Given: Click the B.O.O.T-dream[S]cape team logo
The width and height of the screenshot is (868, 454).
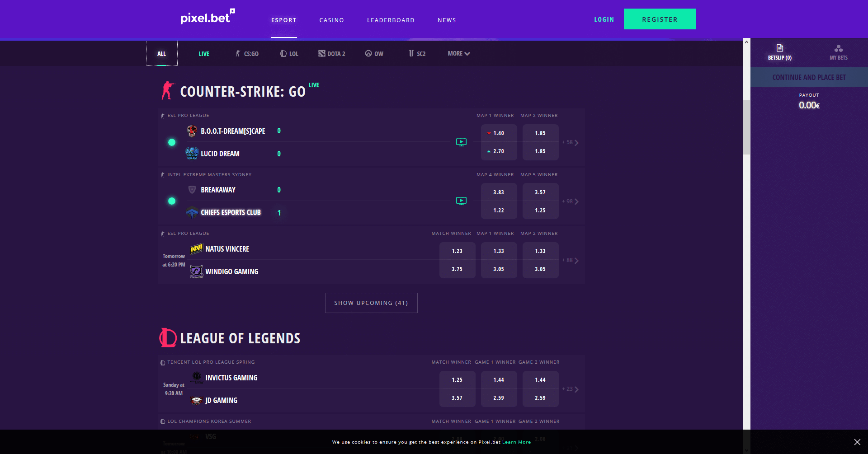Looking at the screenshot, I should click(192, 131).
